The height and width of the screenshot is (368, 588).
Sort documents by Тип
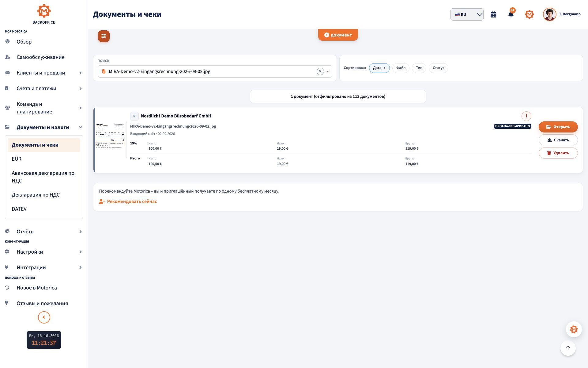419,68
